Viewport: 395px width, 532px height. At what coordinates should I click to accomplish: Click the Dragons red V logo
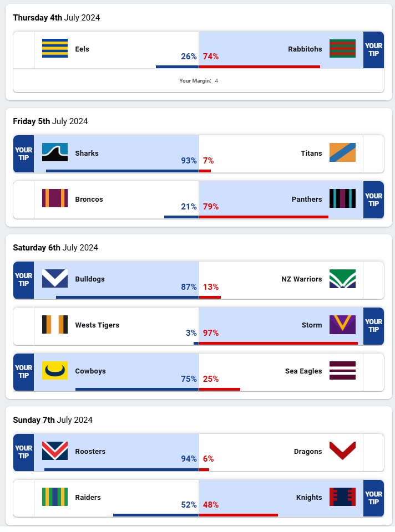342,451
